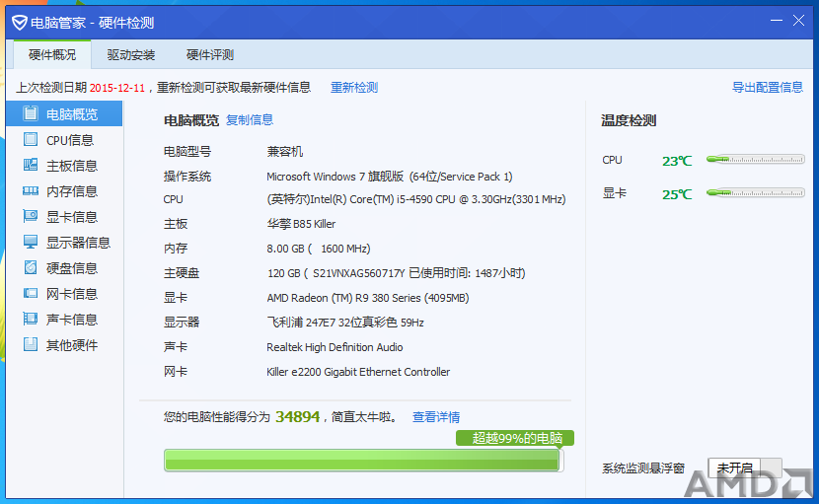The height and width of the screenshot is (504, 819).
Task: Click the 超越99%的电脑 badge
Action: [515, 438]
